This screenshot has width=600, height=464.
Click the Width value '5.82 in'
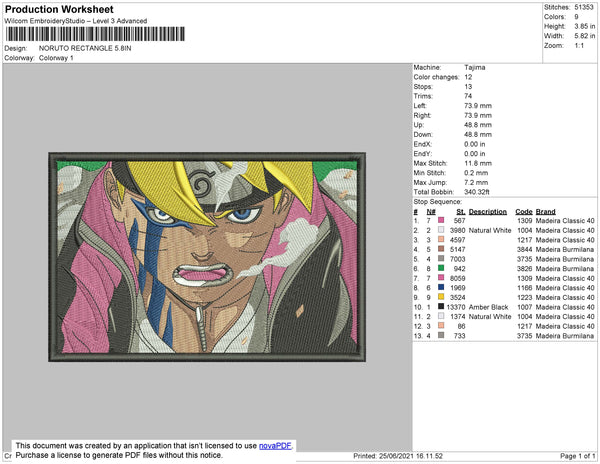coord(585,36)
